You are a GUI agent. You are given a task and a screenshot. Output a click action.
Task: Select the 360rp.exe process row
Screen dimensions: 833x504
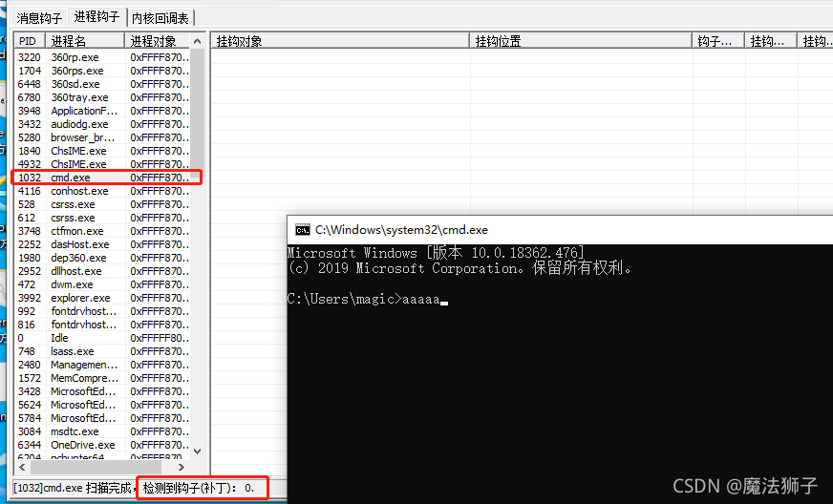pyautogui.click(x=102, y=57)
